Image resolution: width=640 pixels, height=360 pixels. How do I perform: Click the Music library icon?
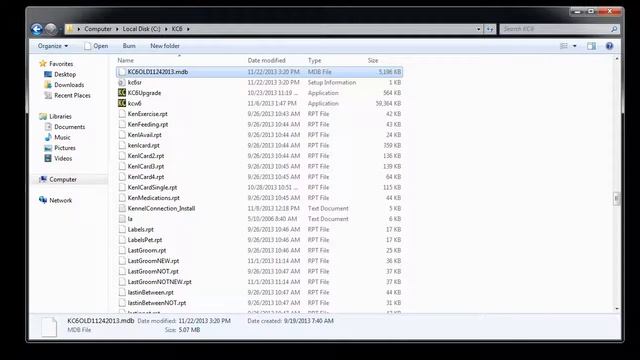pos(48,138)
